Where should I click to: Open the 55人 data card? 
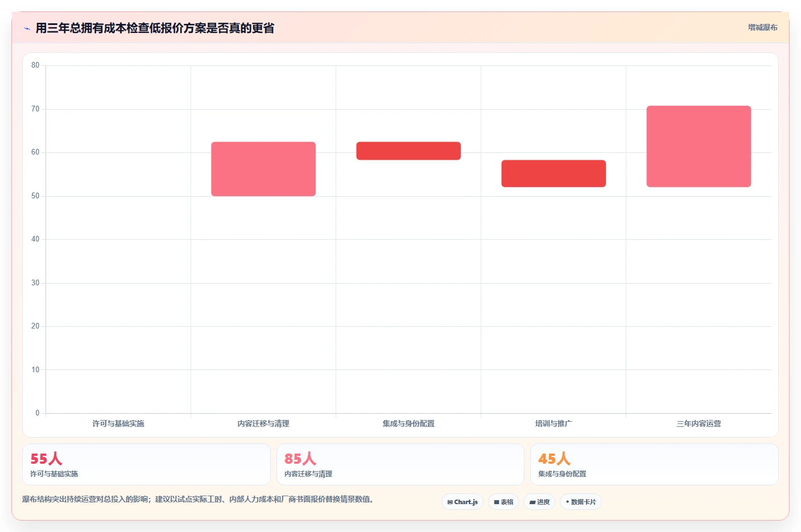click(x=146, y=464)
